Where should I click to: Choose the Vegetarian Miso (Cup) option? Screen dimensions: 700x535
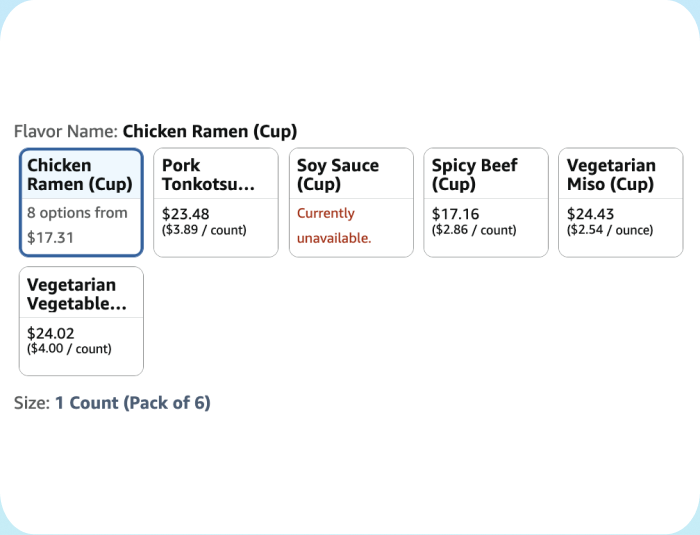point(621,202)
